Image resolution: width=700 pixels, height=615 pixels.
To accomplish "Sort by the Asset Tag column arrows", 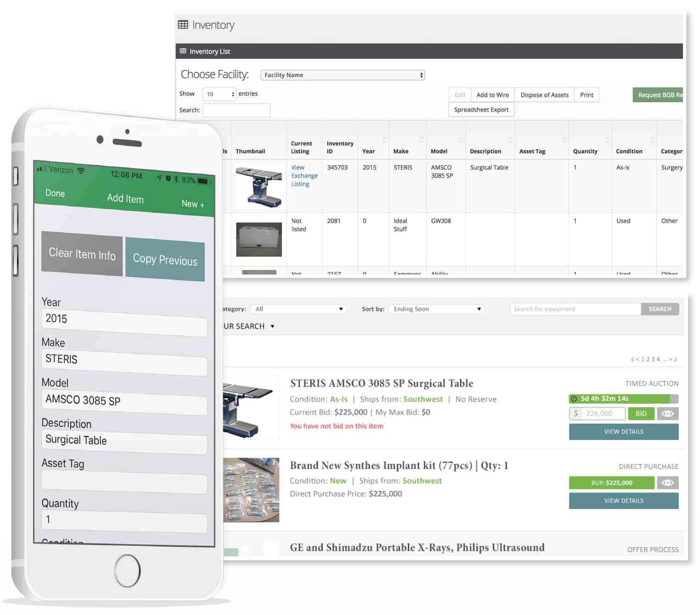I will tap(564, 139).
